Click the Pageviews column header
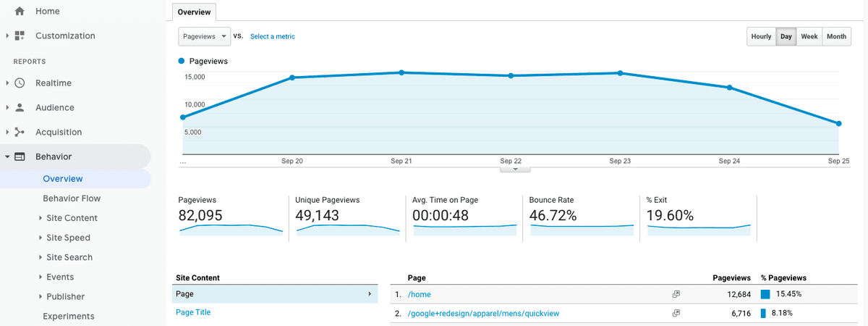Screen dimensions: 868x326 point(733,277)
